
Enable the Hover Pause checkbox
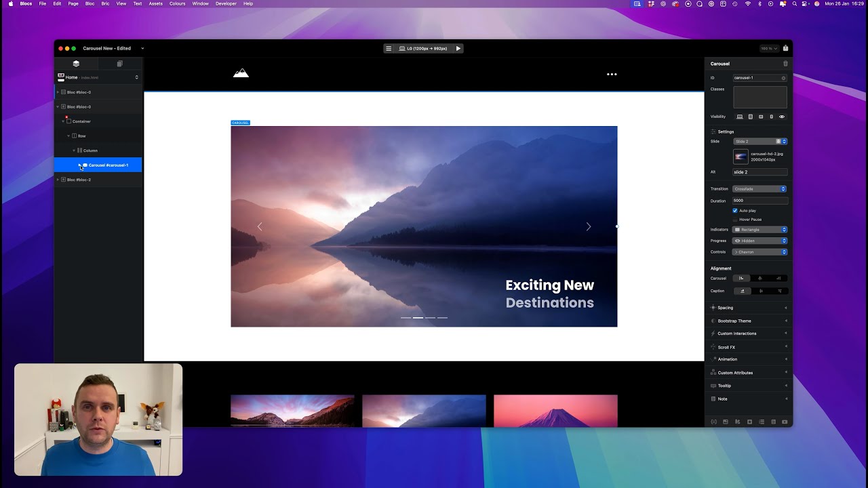pyautogui.click(x=735, y=220)
